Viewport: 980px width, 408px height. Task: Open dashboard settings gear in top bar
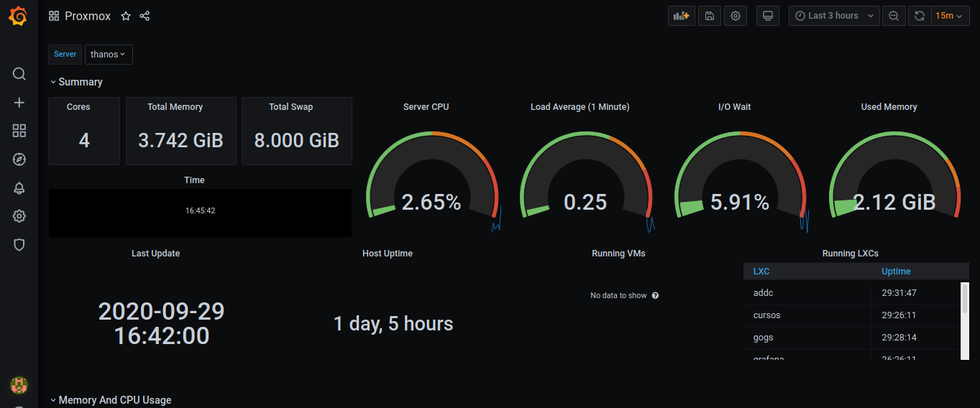(x=736, y=16)
